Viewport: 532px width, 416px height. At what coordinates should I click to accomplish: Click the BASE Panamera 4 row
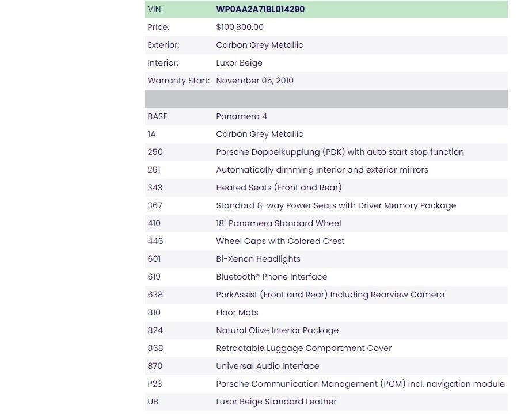[x=326, y=117]
